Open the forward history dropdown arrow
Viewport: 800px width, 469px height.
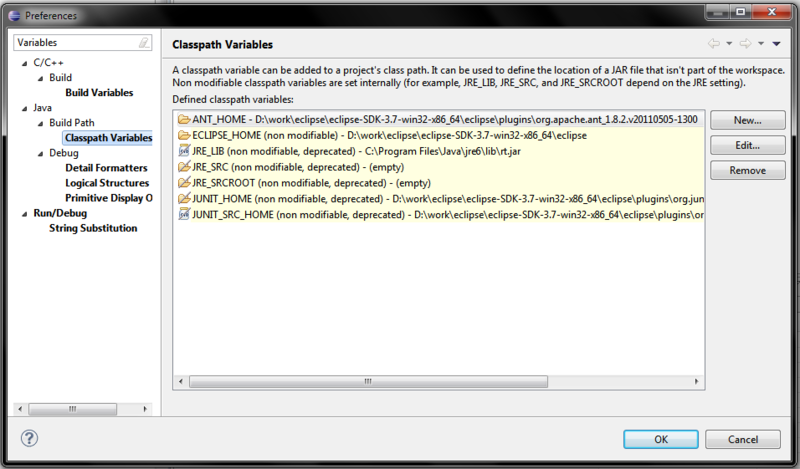[x=761, y=44]
